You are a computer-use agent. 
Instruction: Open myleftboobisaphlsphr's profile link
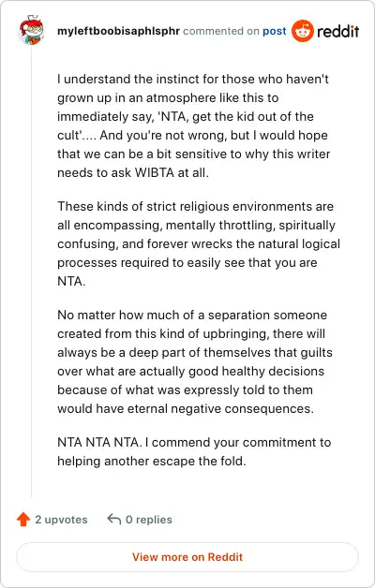pos(118,31)
